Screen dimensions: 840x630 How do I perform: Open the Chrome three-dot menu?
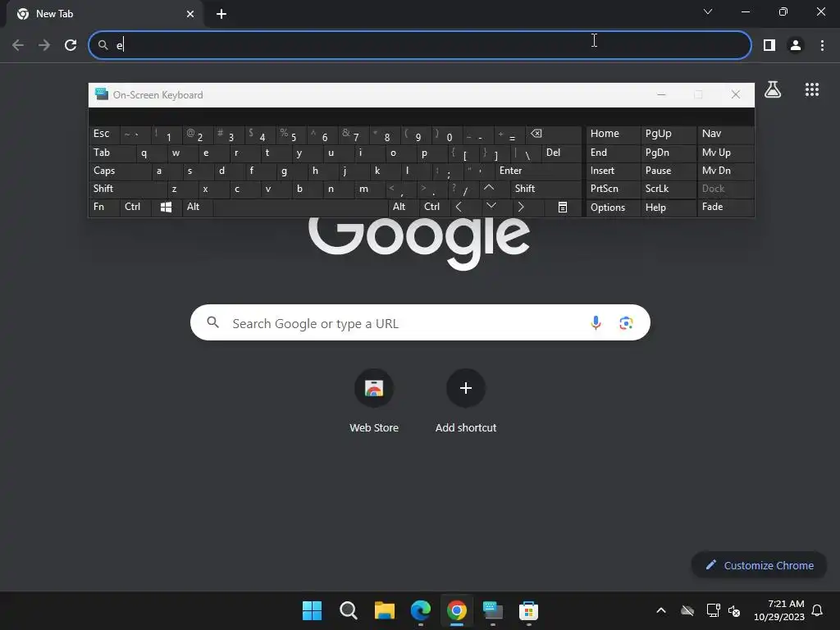pos(822,45)
